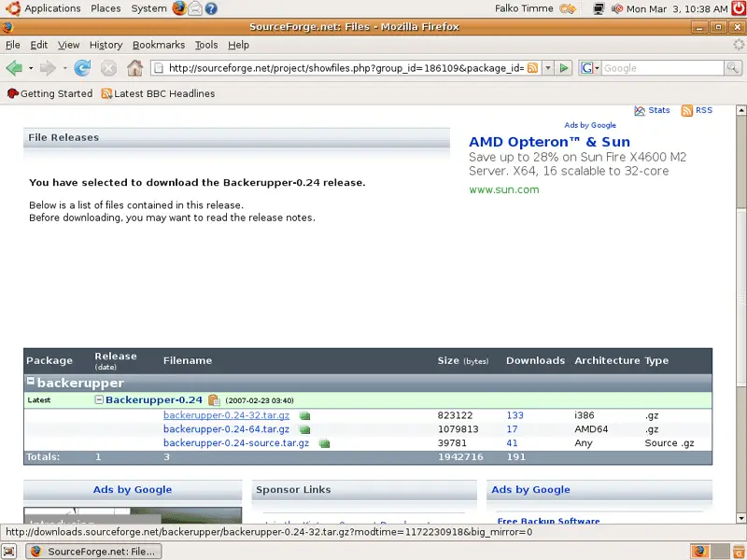Collapse the Backerupper-0.24 release
The image size is (747, 560).
pos(99,399)
